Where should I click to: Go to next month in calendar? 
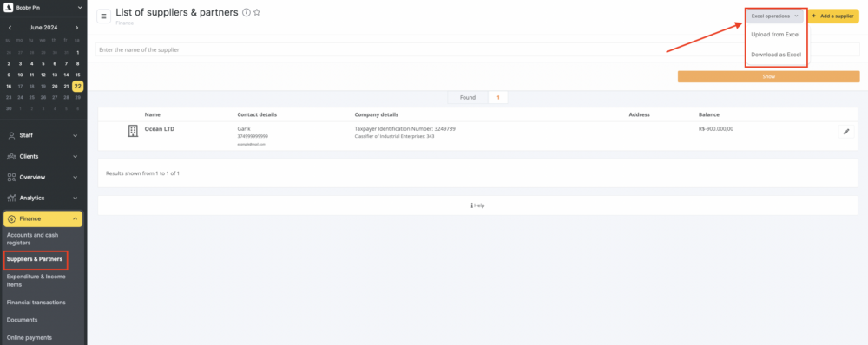click(77, 28)
